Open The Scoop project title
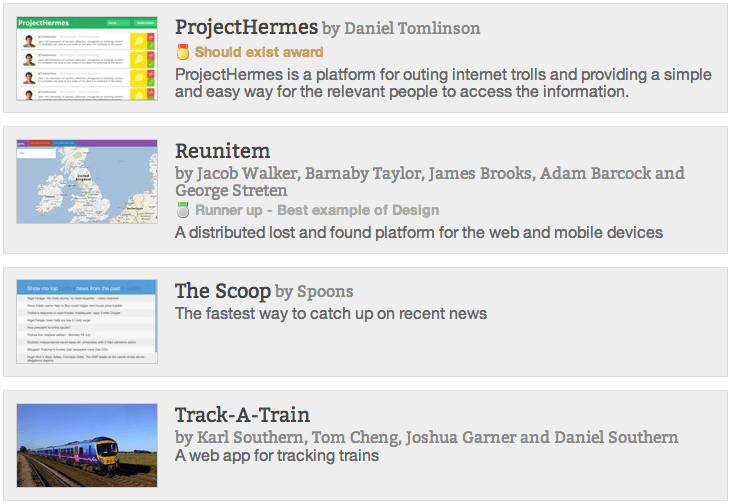The width and height of the screenshot is (731, 504). click(x=222, y=291)
